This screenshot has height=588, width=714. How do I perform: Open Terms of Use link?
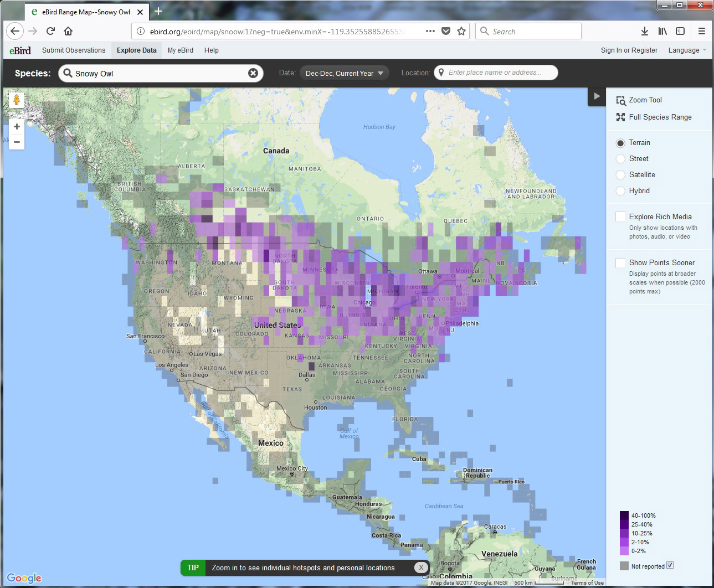[587, 582]
